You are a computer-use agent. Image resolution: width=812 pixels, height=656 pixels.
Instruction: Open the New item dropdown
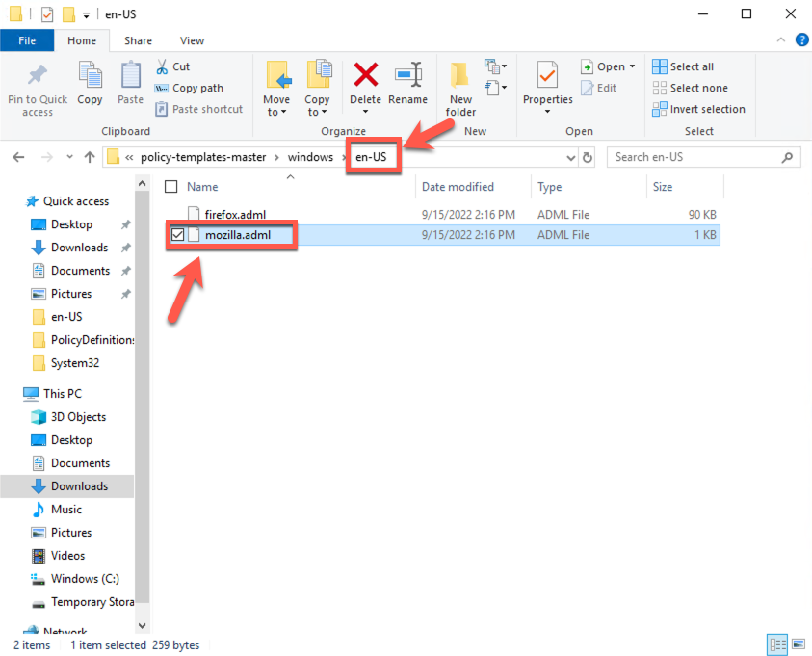click(x=496, y=66)
